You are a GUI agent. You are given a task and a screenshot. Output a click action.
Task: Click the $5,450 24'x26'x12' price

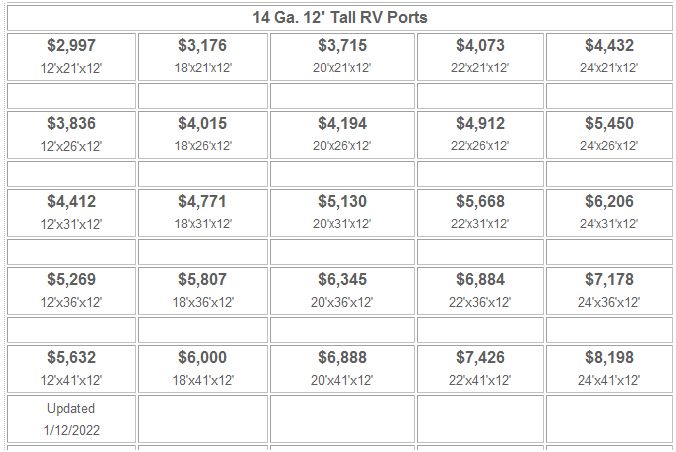click(609, 123)
